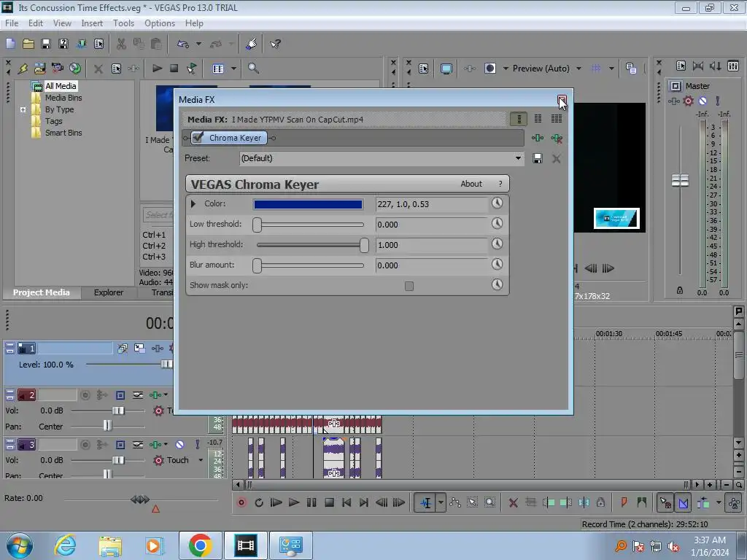
Task: Open the Undo history dropdown arrow
Action: tap(198, 44)
